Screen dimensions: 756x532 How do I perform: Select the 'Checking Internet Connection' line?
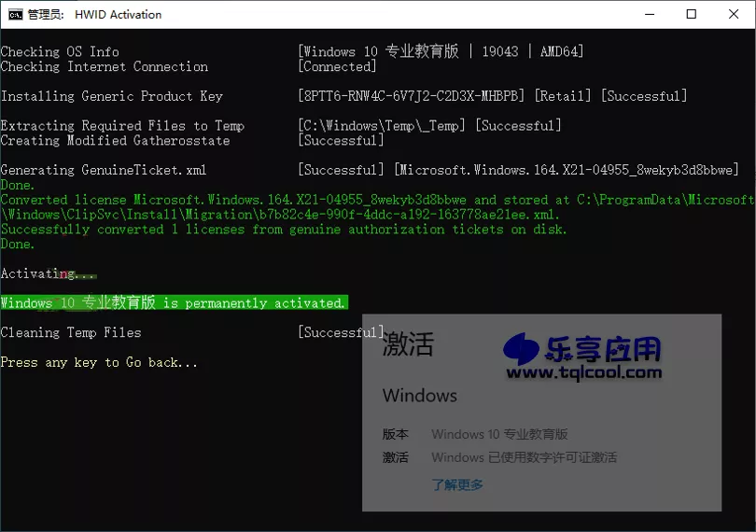tap(105, 66)
